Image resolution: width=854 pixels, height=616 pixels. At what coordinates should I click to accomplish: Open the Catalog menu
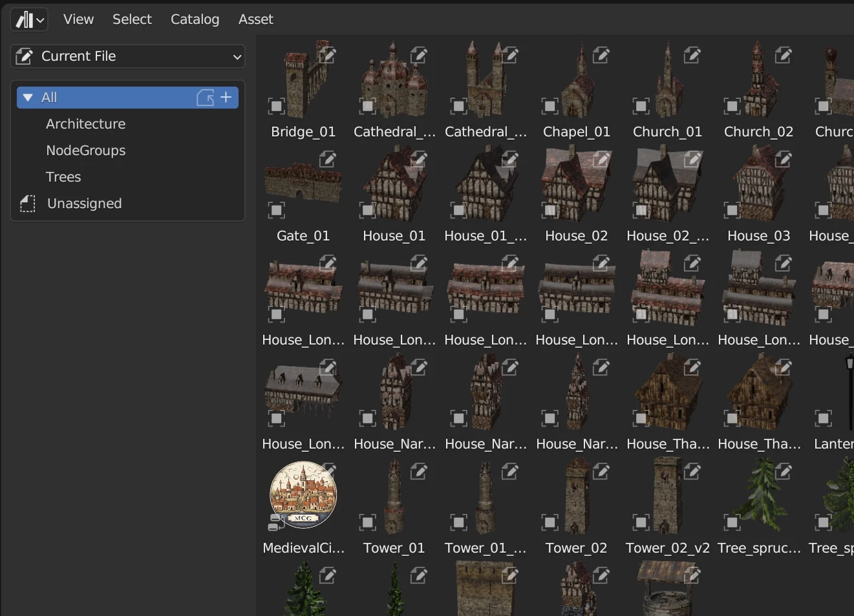pos(195,19)
